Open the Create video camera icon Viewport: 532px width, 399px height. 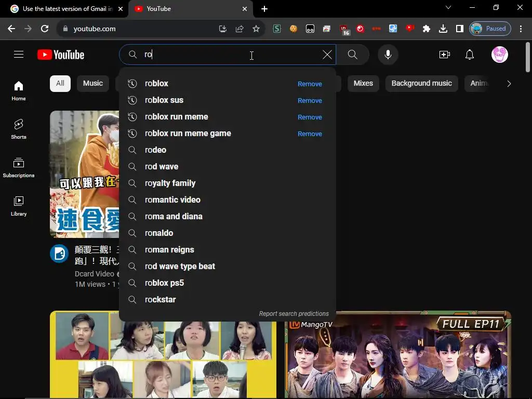pyautogui.click(x=445, y=55)
